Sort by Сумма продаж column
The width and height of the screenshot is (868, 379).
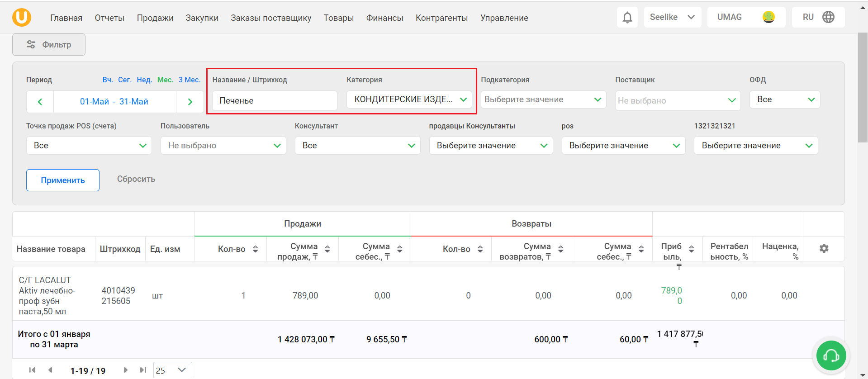[x=327, y=249]
